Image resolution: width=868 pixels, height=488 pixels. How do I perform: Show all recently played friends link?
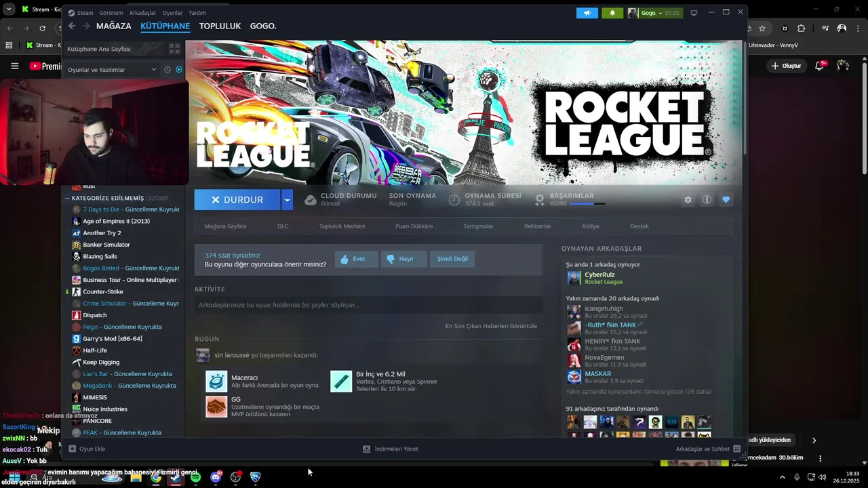(x=638, y=392)
